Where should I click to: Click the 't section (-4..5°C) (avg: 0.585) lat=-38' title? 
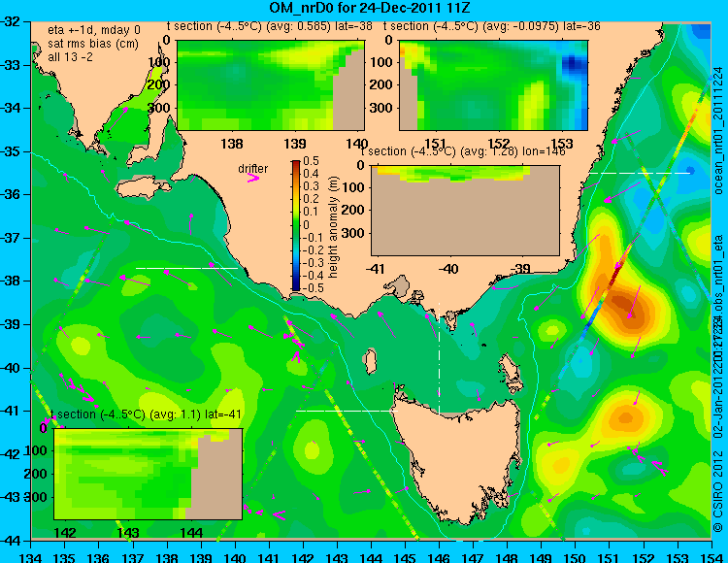[269, 26]
